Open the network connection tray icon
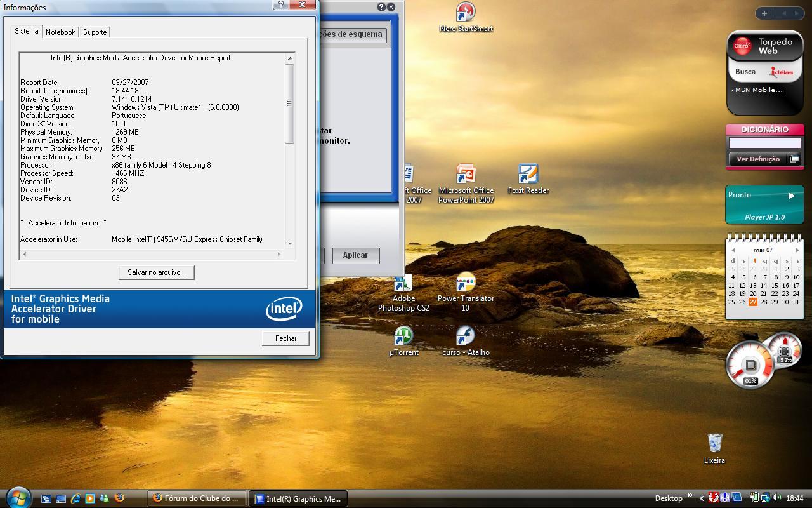812x508 pixels. click(766, 498)
